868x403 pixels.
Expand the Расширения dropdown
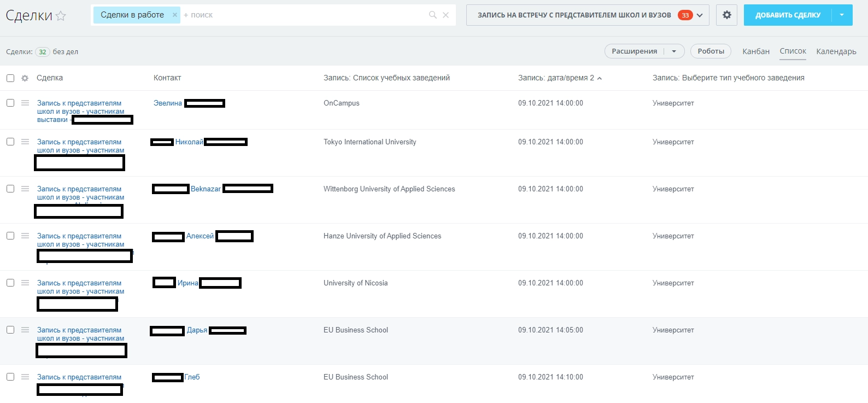pyautogui.click(x=674, y=51)
